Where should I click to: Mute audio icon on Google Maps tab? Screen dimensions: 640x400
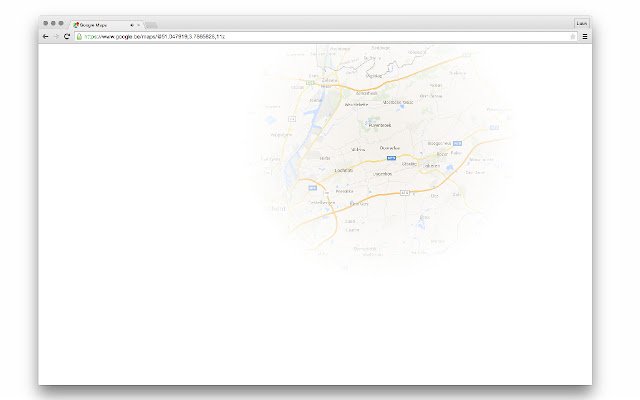(132, 25)
